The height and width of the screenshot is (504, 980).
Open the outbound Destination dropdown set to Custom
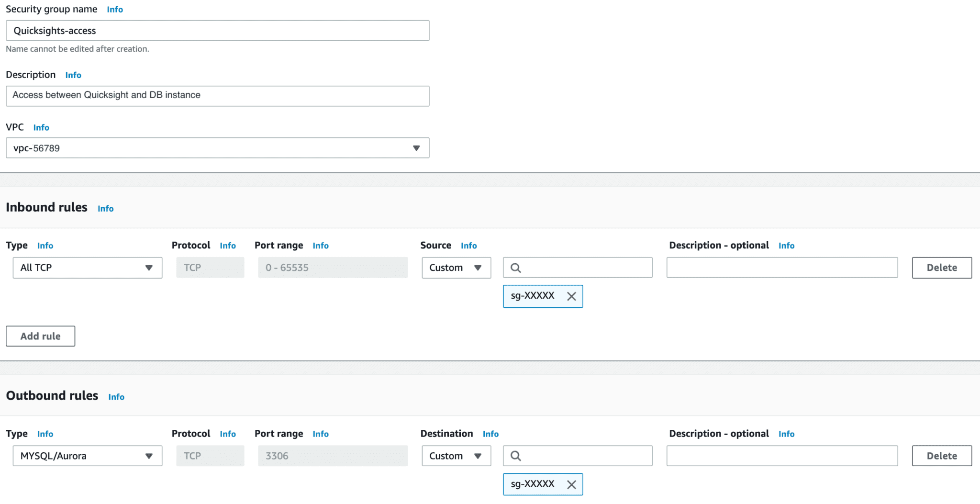(456, 456)
